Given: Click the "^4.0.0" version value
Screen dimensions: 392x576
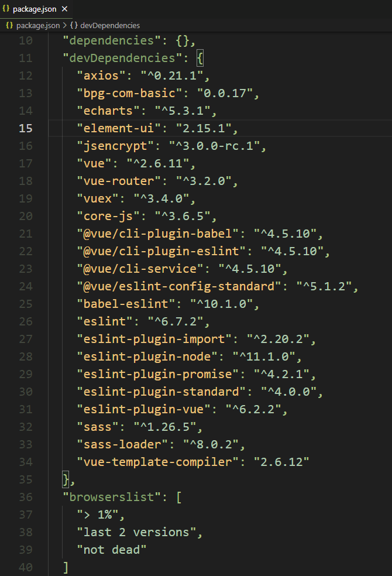Looking at the screenshot, I should pos(288,392).
